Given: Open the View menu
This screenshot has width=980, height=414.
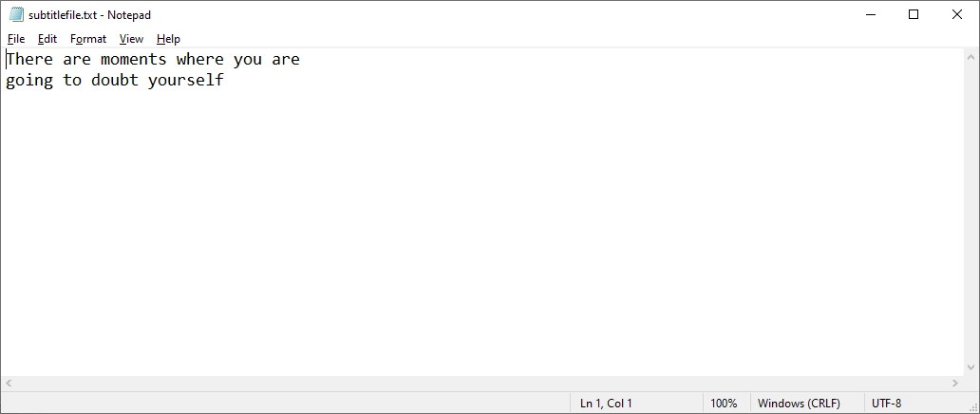Looking at the screenshot, I should coord(131,39).
